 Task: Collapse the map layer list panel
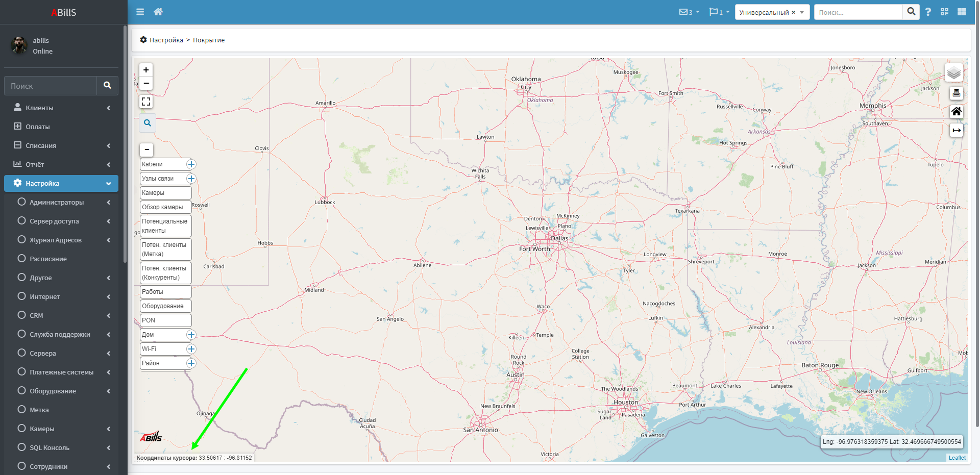pos(147,149)
